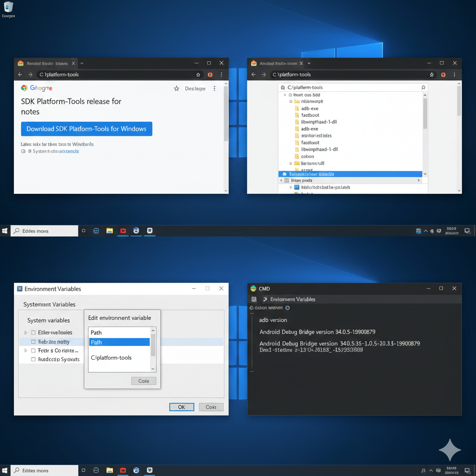476x476 pixels.
Task: Focus the Eddes movs search box on upper taskbar
Action: click(44, 231)
